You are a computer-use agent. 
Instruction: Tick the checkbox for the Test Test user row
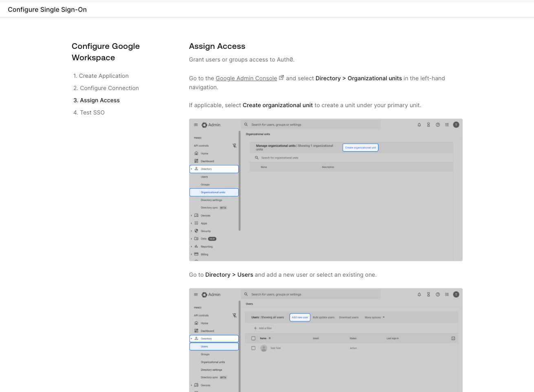pos(253,348)
